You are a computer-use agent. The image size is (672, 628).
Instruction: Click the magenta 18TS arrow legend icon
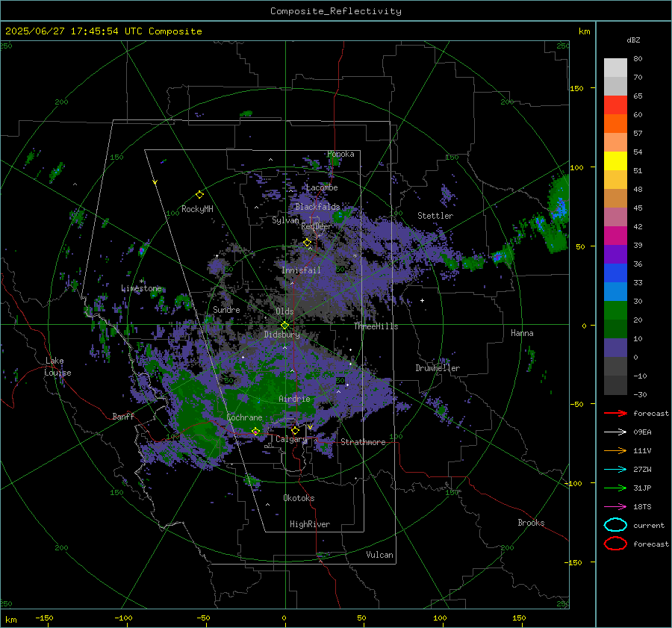pyautogui.click(x=615, y=507)
